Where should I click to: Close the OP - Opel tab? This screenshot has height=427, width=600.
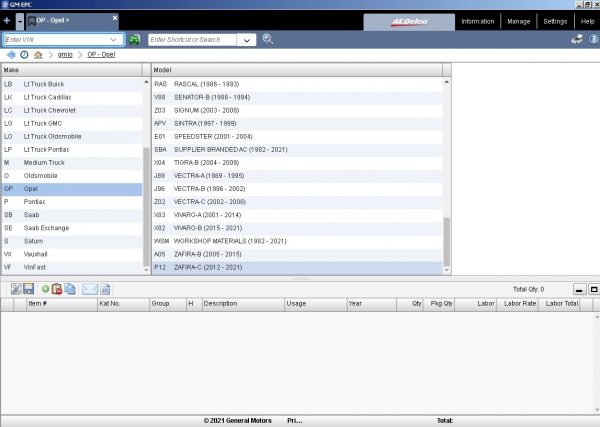[x=115, y=18]
